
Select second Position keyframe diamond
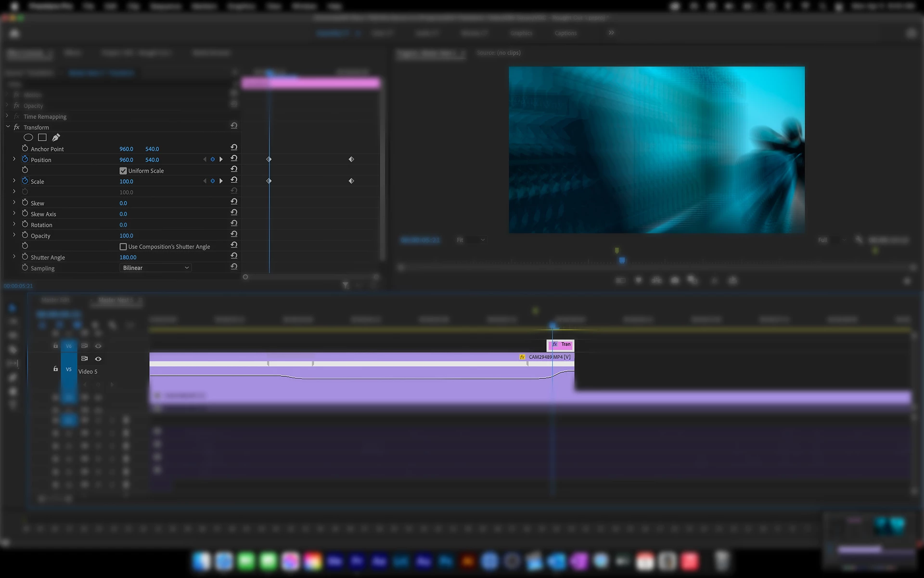[x=351, y=159]
